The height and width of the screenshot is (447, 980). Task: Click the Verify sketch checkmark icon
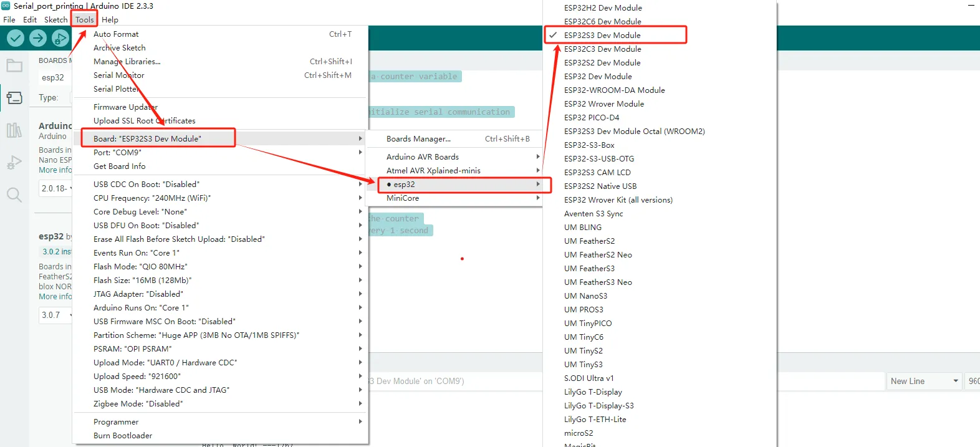(x=16, y=39)
